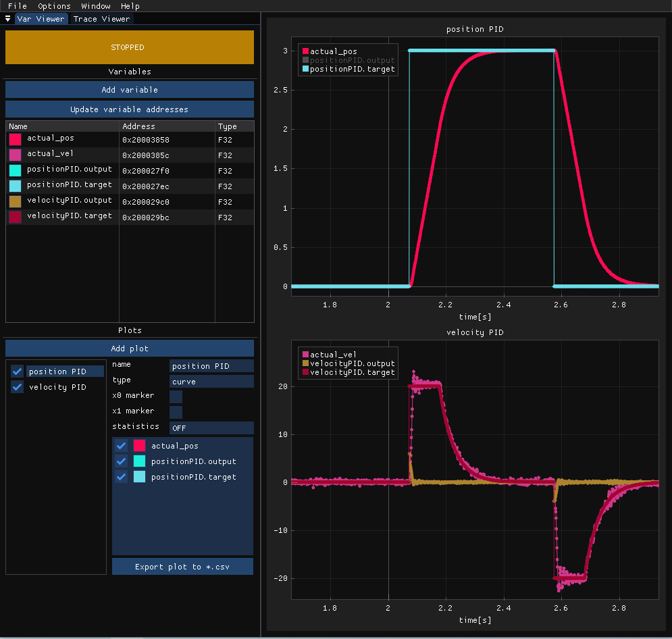The image size is (672, 639).
Task: Open color swatch for velocityPID.output variable
Action: pos(15,201)
